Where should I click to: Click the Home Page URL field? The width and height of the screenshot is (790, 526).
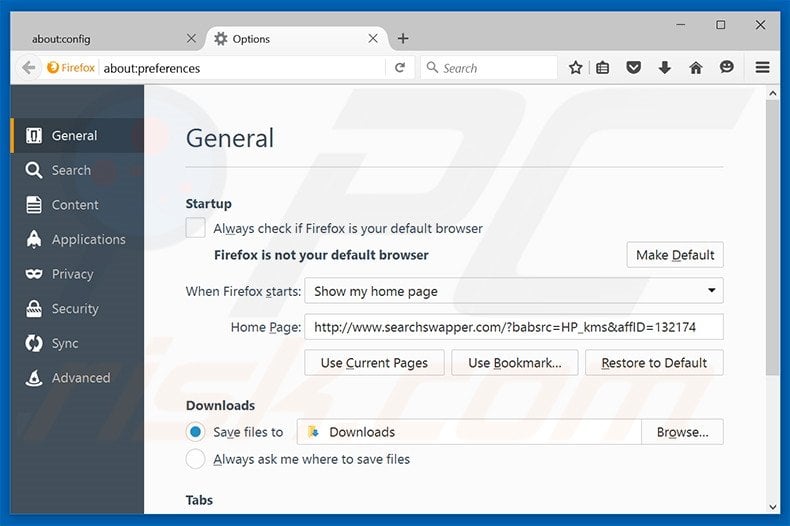click(x=514, y=327)
